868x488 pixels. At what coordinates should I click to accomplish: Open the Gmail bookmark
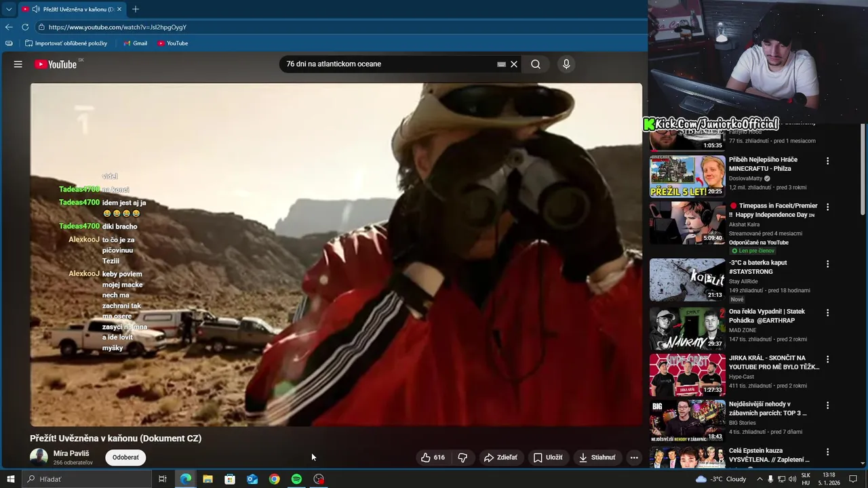(135, 43)
